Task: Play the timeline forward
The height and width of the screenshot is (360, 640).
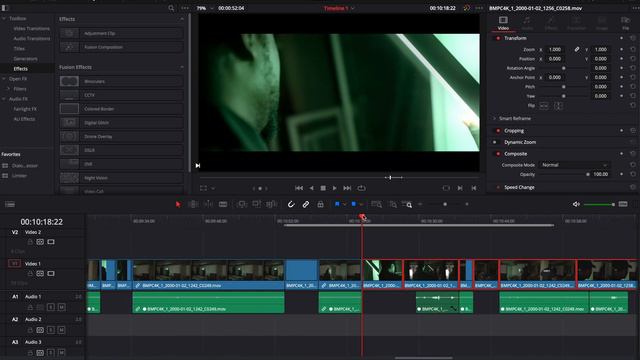Action: pyautogui.click(x=335, y=188)
